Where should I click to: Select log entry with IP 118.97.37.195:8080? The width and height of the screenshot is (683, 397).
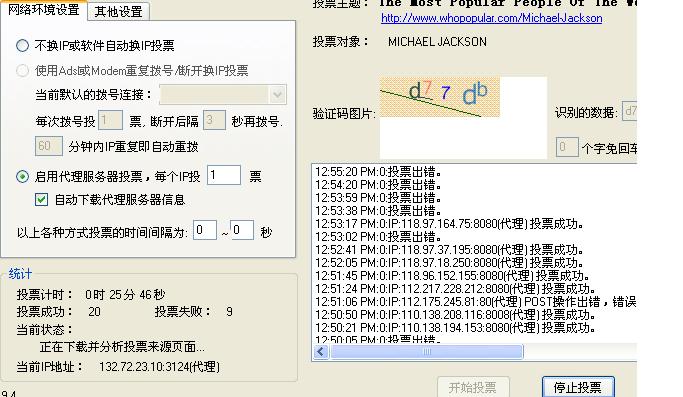coord(450,250)
